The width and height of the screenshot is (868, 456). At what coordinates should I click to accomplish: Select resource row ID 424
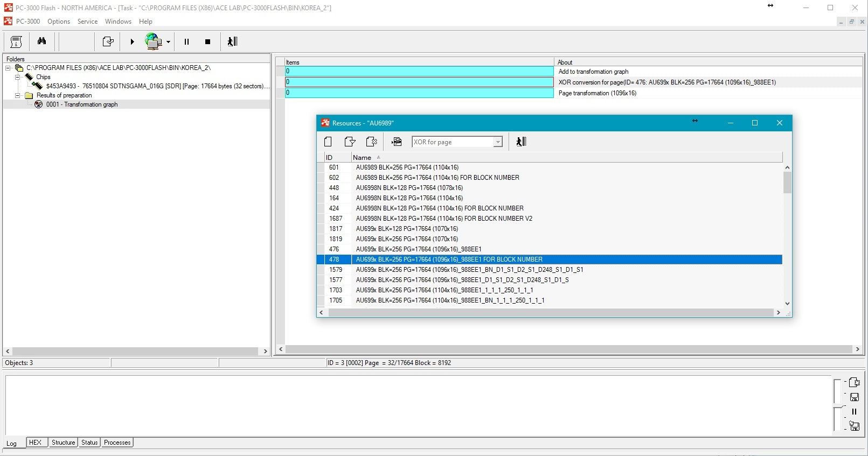click(550, 208)
